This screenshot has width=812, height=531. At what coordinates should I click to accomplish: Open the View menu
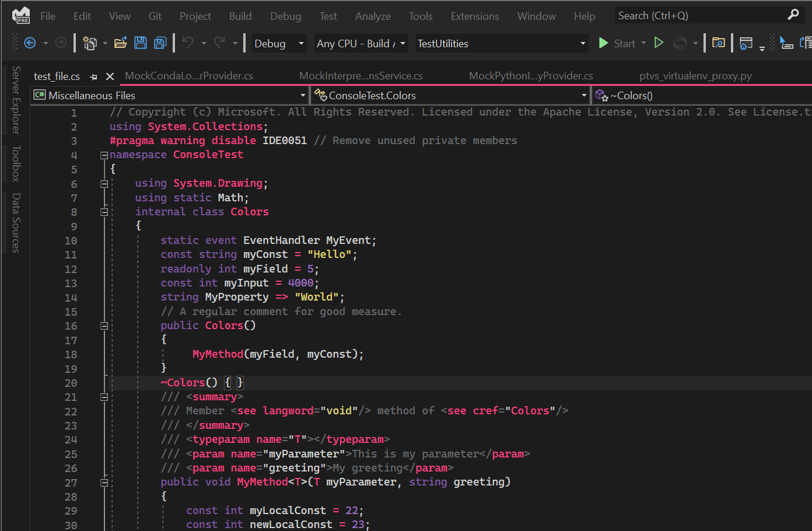[120, 16]
